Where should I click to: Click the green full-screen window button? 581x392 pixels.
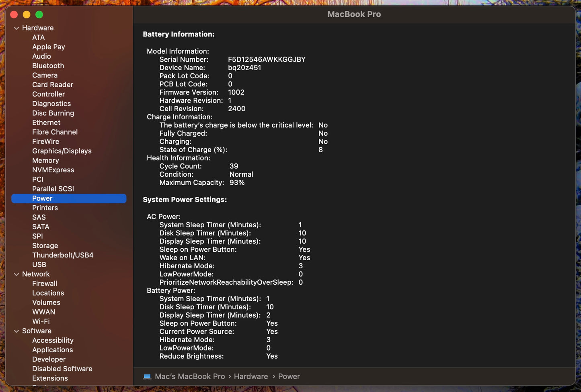coord(39,14)
